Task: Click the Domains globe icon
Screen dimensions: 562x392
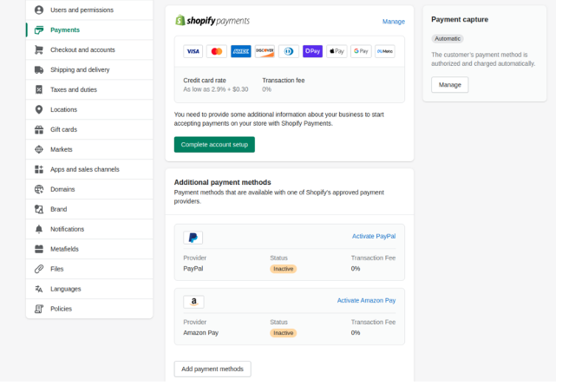Action: pos(39,189)
